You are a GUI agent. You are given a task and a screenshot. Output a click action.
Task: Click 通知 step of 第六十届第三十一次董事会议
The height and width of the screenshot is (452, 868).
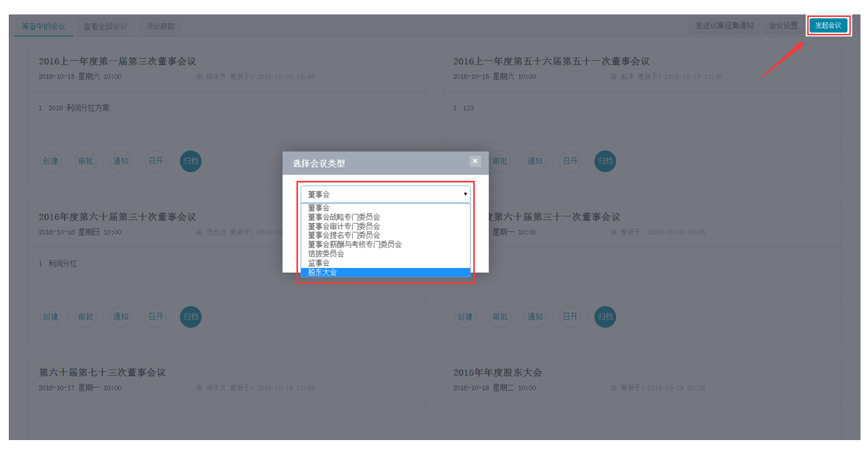coord(535,317)
